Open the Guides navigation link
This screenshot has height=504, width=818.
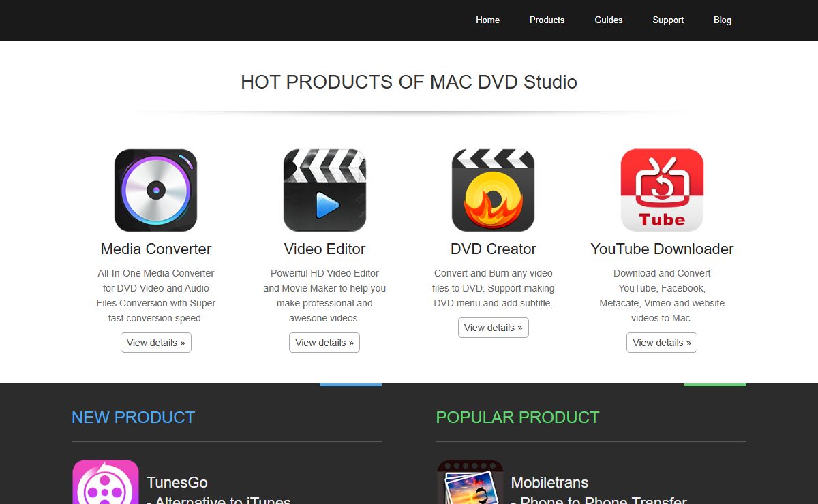pos(608,20)
